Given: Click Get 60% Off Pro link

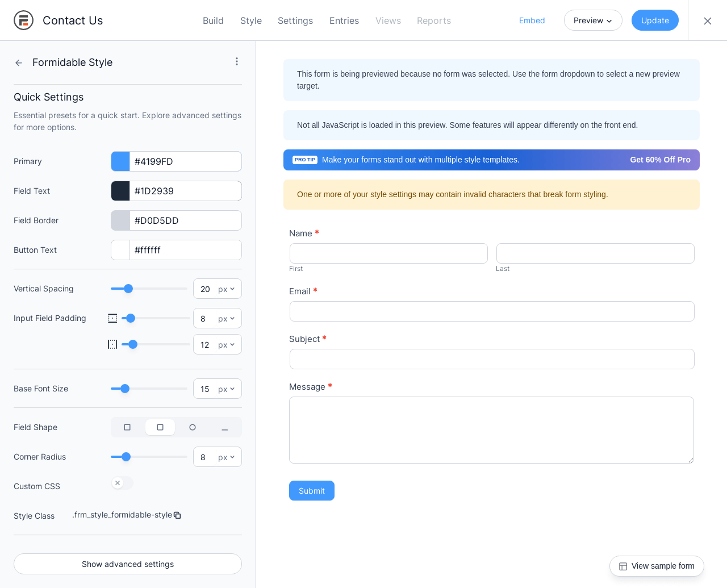Looking at the screenshot, I should point(660,160).
